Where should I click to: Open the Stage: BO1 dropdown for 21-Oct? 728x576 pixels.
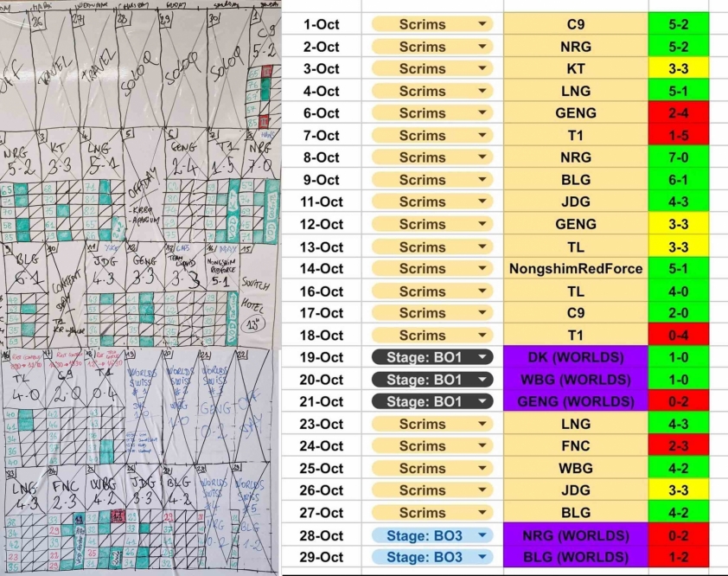point(432,401)
